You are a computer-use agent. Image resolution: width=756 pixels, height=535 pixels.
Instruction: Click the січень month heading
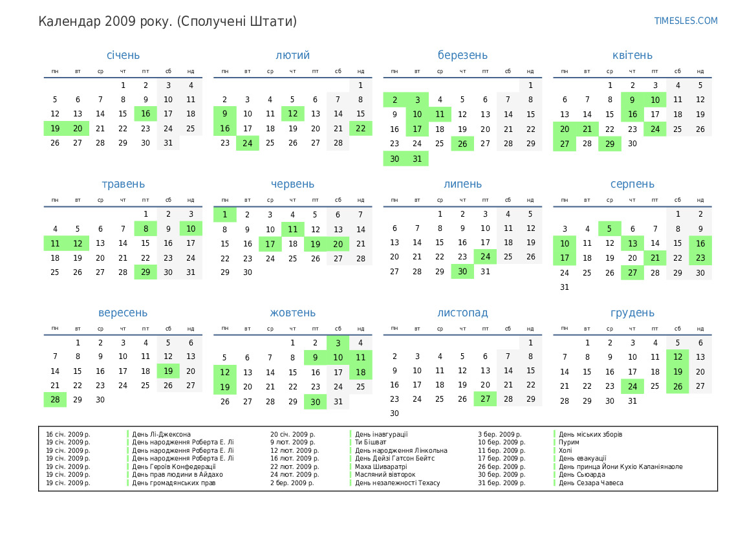tap(123, 56)
